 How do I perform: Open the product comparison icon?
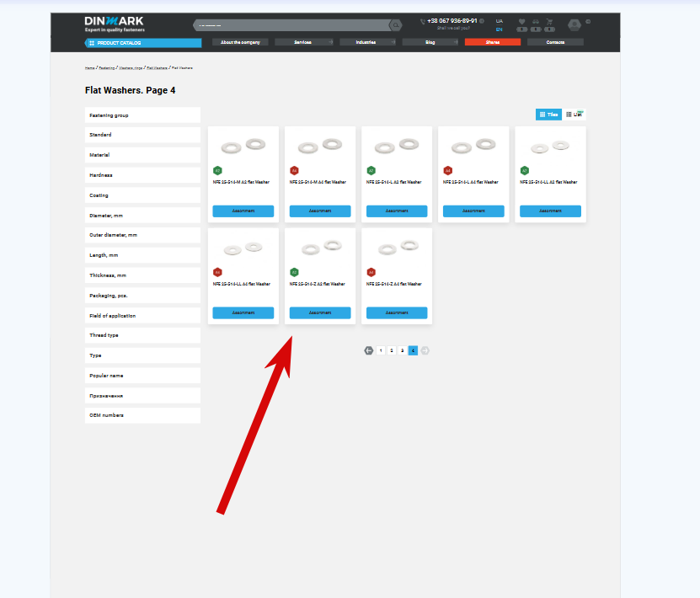(536, 21)
